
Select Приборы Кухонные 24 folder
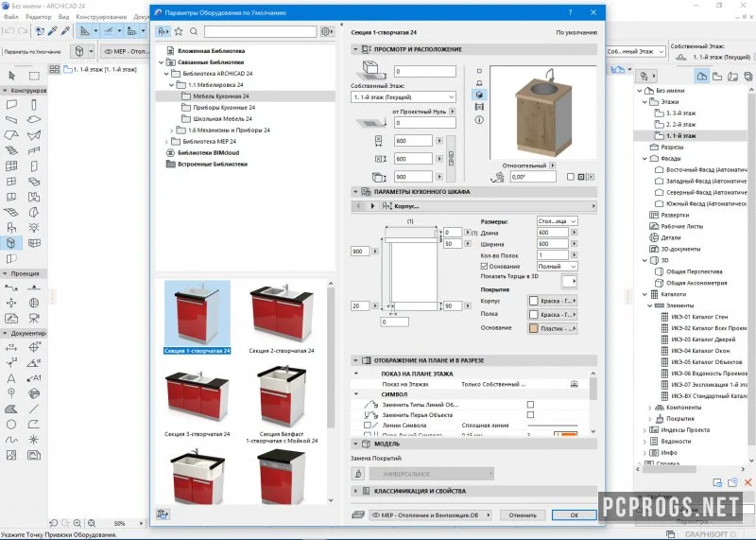[x=224, y=107]
